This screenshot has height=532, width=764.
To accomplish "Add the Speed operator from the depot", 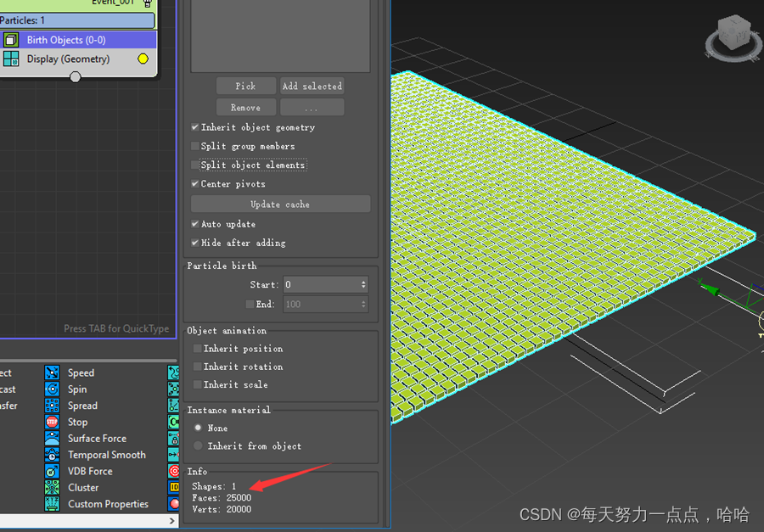I will click(x=53, y=372).
